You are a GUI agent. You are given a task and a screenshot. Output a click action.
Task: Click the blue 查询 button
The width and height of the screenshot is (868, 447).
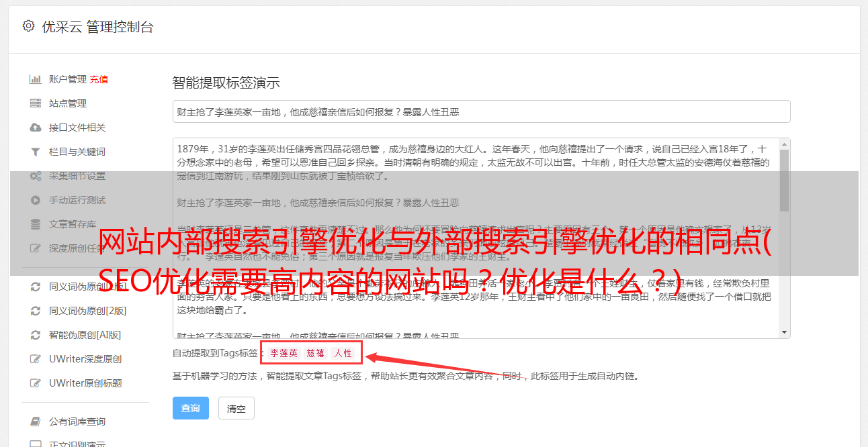191,408
